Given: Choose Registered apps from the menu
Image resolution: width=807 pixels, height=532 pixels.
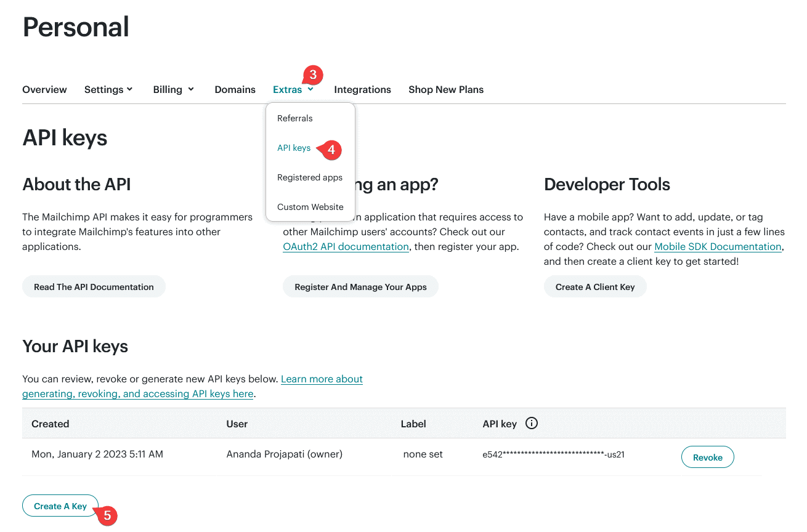Looking at the screenshot, I should tap(310, 177).
